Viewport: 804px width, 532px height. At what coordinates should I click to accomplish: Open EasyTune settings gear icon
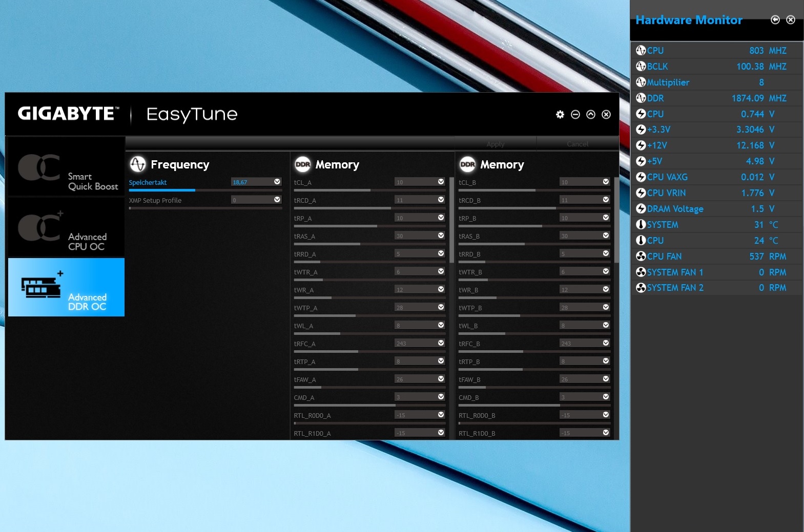click(560, 114)
